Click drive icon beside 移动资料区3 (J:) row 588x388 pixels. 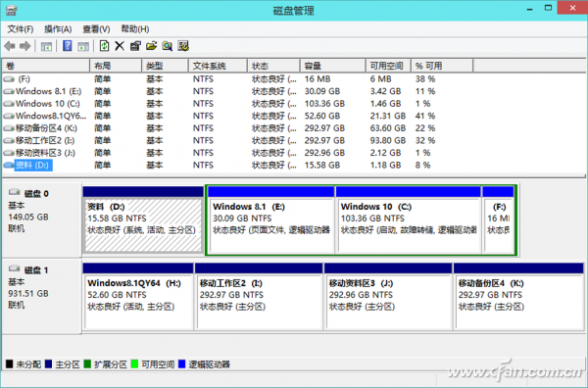[x=9, y=153]
